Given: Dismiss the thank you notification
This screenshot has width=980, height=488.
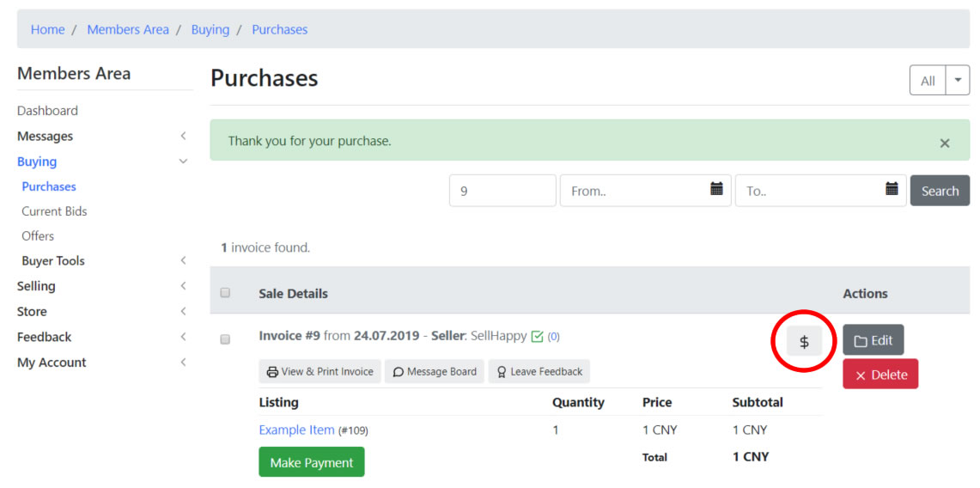Looking at the screenshot, I should [x=944, y=143].
